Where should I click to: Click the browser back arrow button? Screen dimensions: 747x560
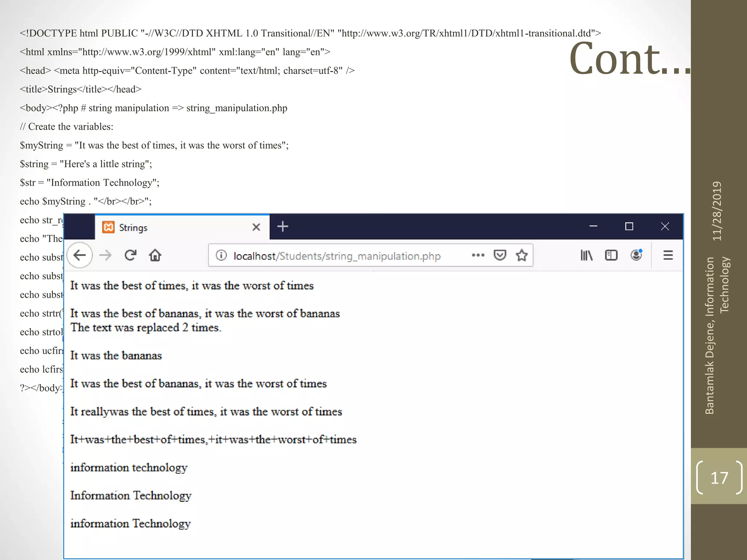coord(80,255)
